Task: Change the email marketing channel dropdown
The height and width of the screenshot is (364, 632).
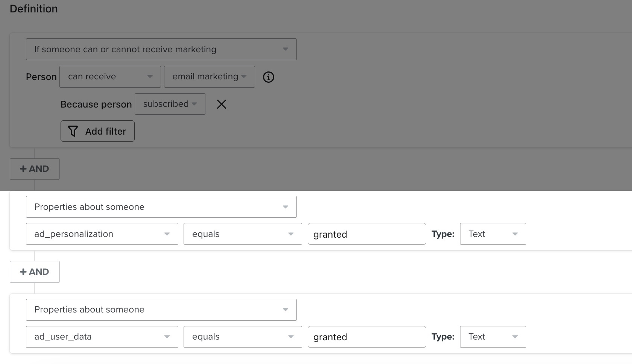Action: pyautogui.click(x=209, y=76)
